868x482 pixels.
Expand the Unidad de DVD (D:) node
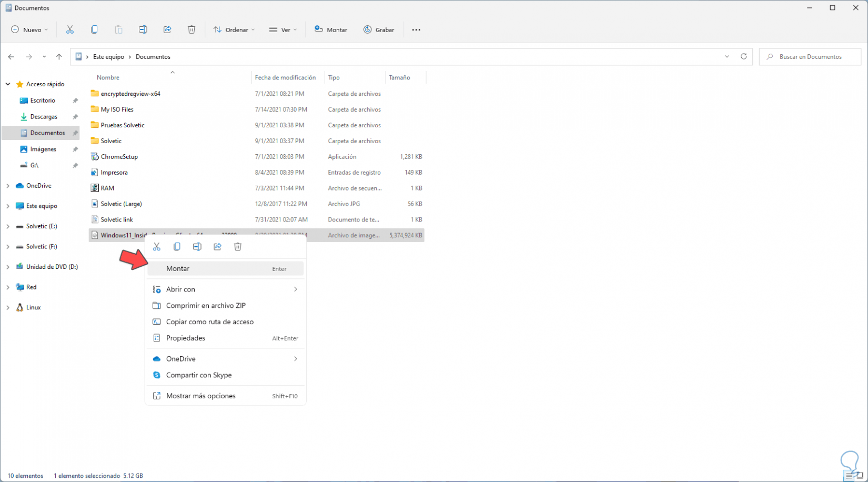coord(8,267)
